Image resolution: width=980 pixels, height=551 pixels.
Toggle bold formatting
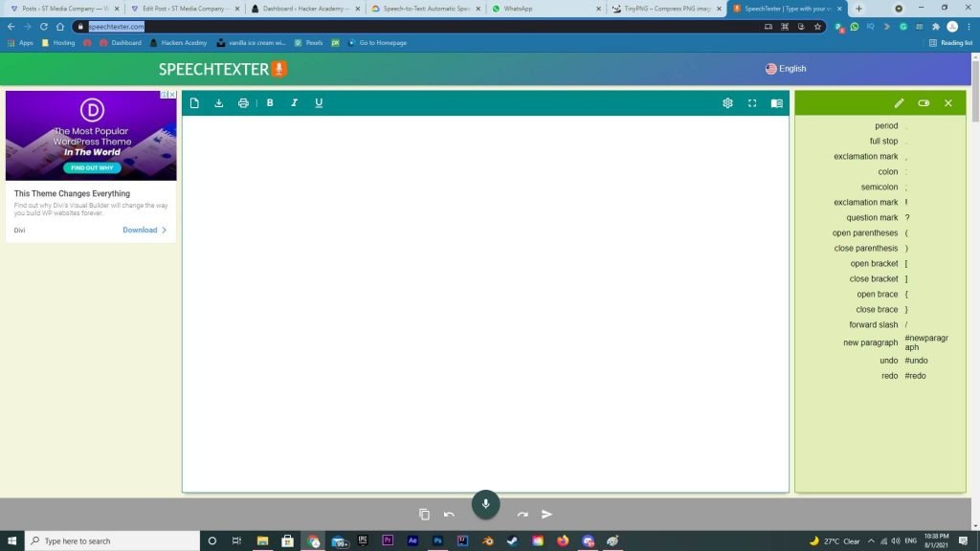(x=270, y=103)
